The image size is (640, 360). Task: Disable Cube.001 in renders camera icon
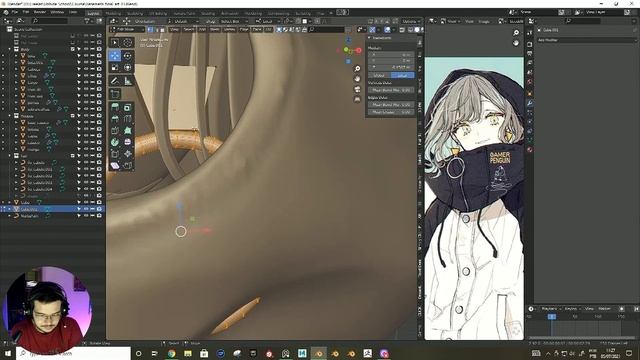99,209
